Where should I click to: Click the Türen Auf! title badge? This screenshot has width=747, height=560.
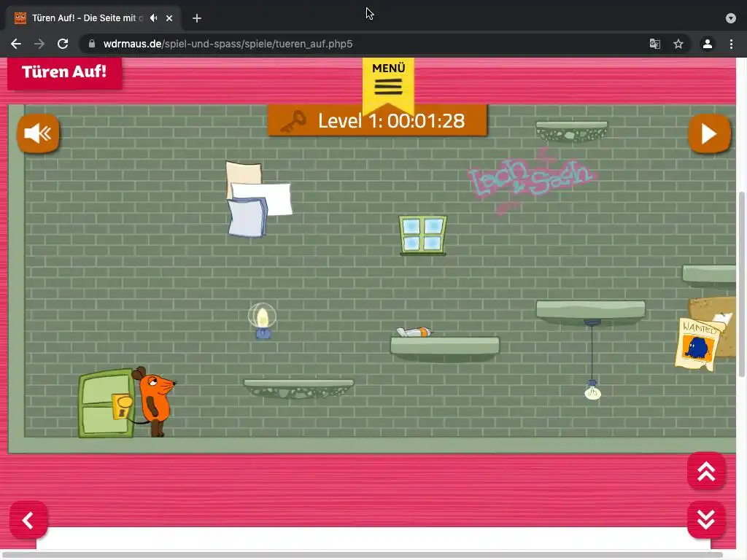[x=64, y=72]
